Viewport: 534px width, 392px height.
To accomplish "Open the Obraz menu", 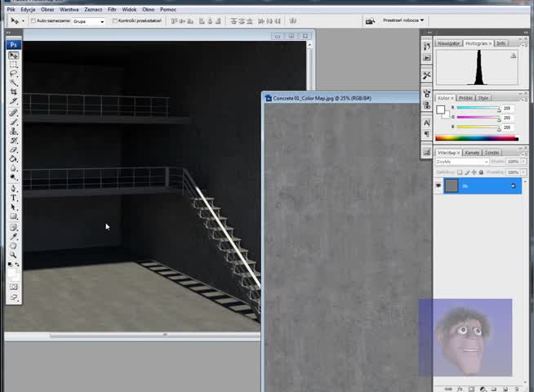I will pyautogui.click(x=47, y=10).
